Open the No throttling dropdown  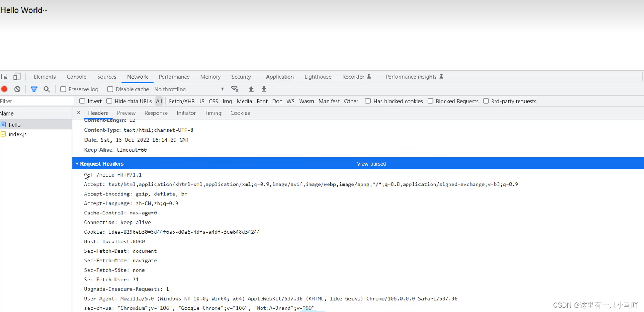click(x=189, y=89)
